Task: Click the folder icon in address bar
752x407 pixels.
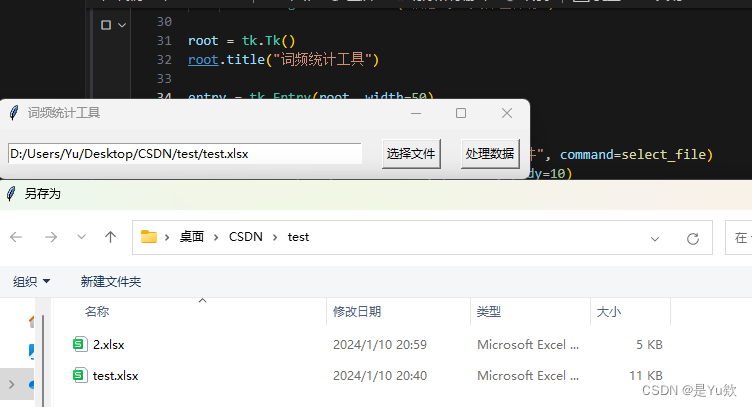Action: pyautogui.click(x=149, y=237)
